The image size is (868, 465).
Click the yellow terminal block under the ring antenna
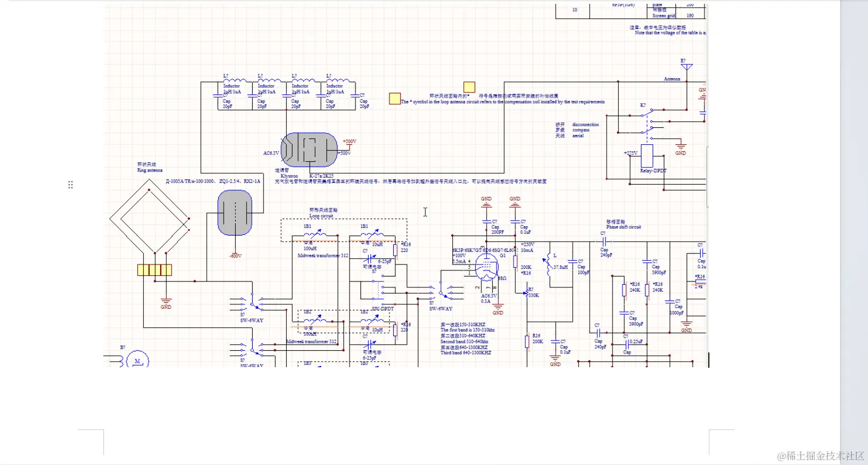[155, 269]
